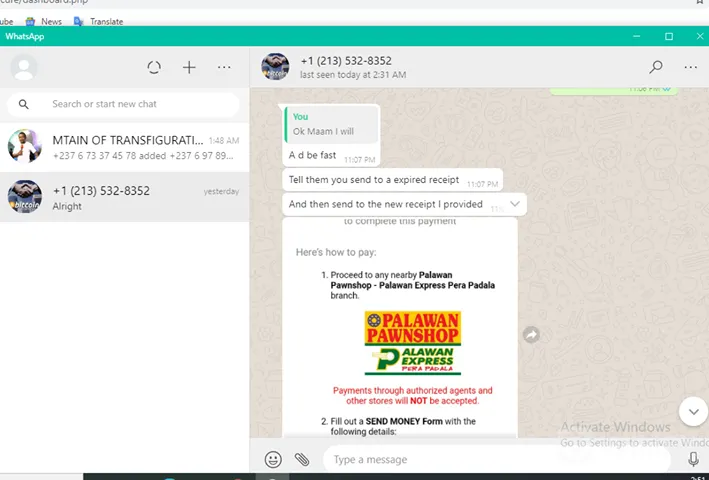This screenshot has height=480, width=709.
Task: Open message options chevron on 'And then send' message
Action: pyautogui.click(x=515, y=204)
